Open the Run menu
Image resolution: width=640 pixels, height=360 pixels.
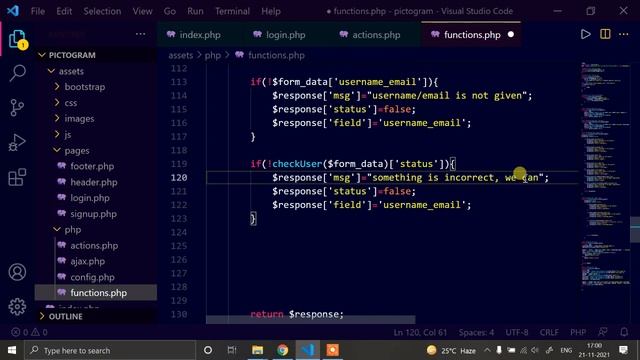coord(195,11)
